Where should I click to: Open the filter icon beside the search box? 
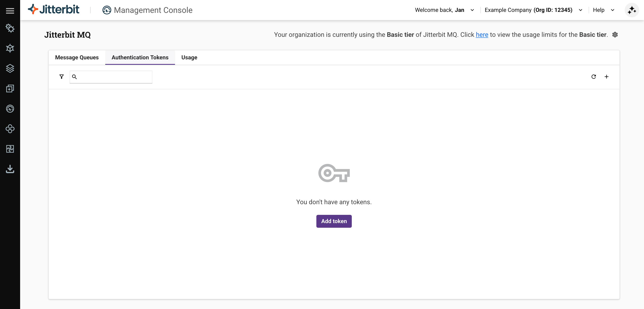[62, 76]
